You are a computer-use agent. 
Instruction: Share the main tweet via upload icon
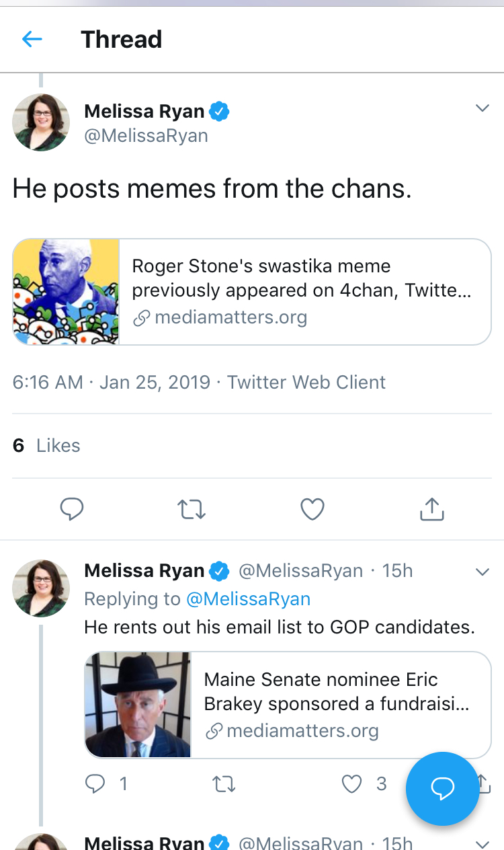pos(431,509)
